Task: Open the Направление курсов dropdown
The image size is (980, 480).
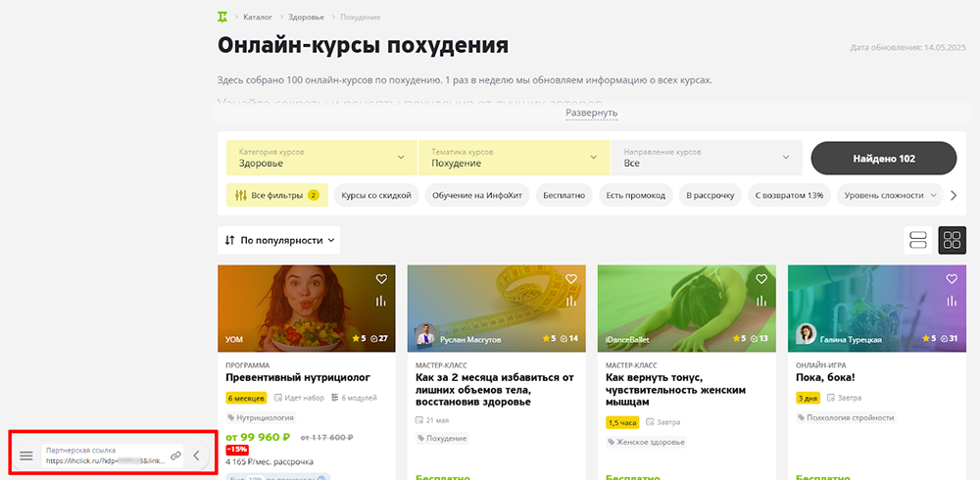Action: point(707,158)
